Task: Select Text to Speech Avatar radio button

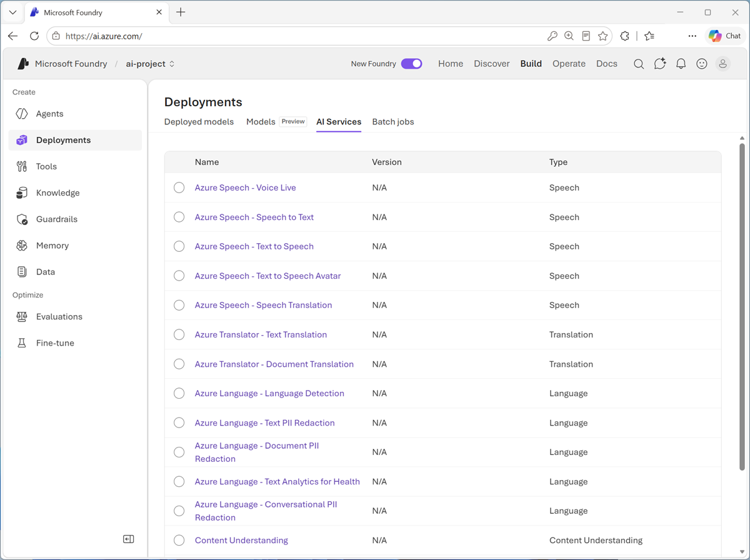Action: tap(179, 276)
